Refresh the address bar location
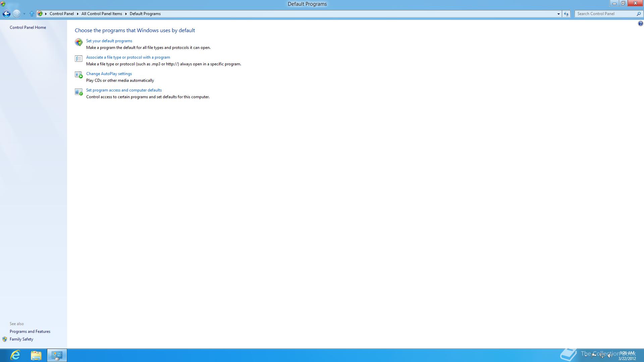 [x=566, y=14]
